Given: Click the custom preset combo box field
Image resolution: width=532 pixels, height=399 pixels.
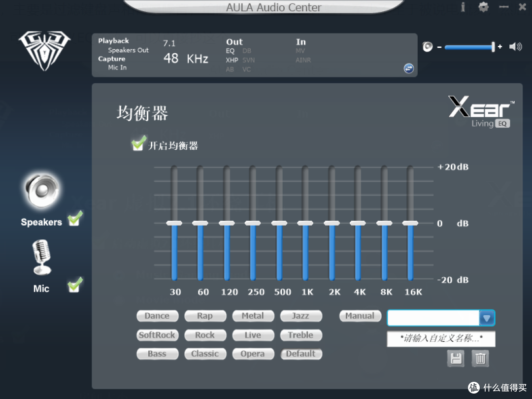Looking at the screenshot, I should pyautogui.click(x=441, y=318).
